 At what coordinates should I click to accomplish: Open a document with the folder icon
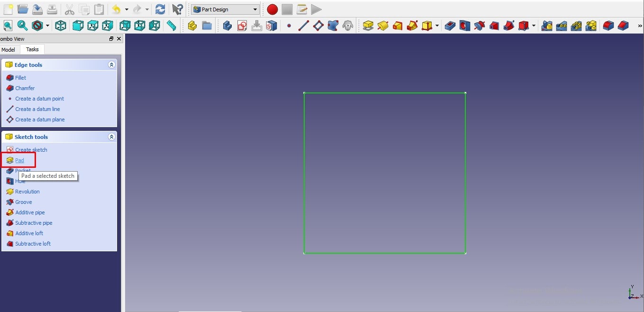click(23, 9)
